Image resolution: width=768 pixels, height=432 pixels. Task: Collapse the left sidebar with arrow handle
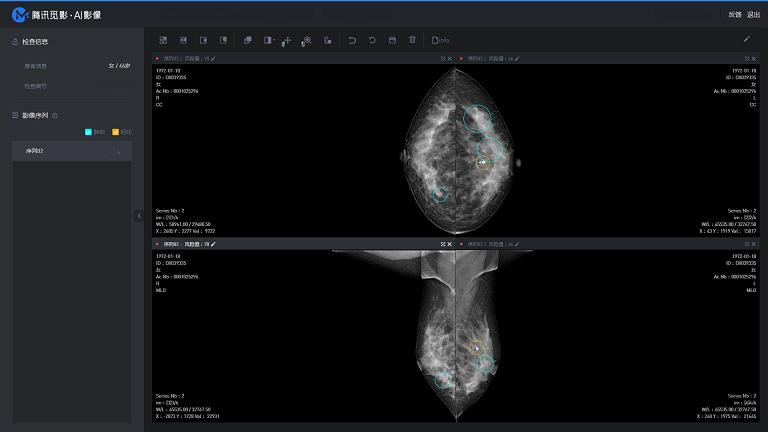[x=139, y=215]
